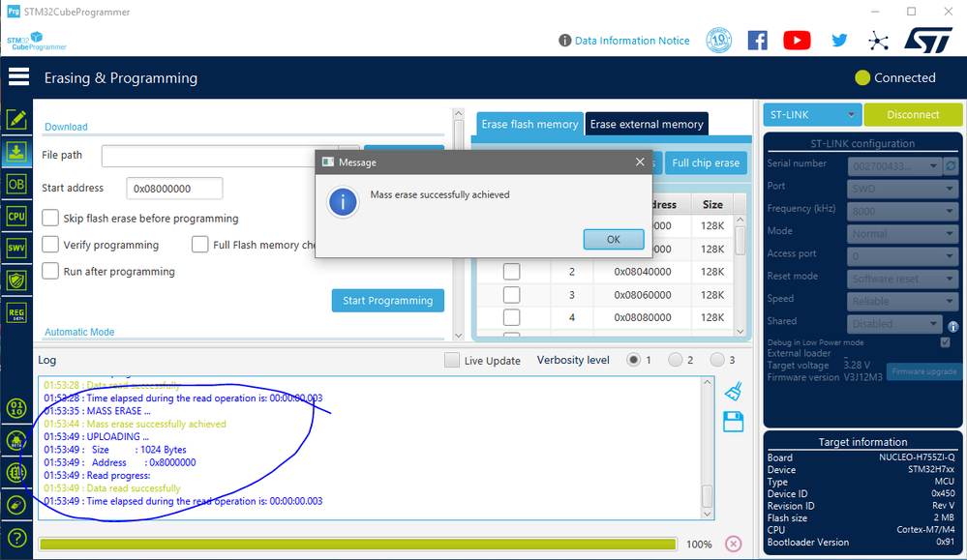Toggle Live Update checkbox
Image resolution: width=967 pixels, height=560 pixels.
tap(452, 361)
